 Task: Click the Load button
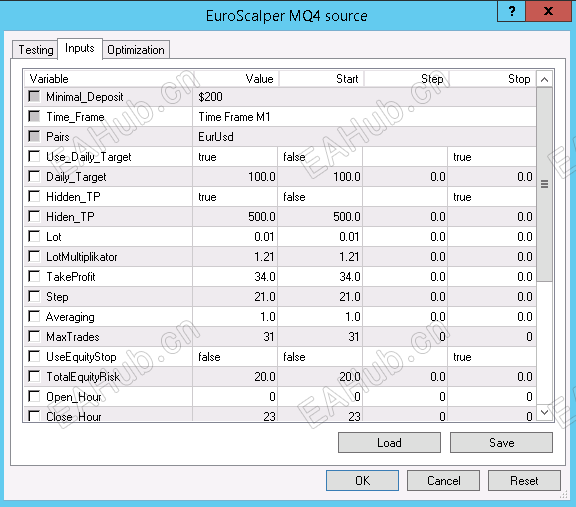[389, 443]
